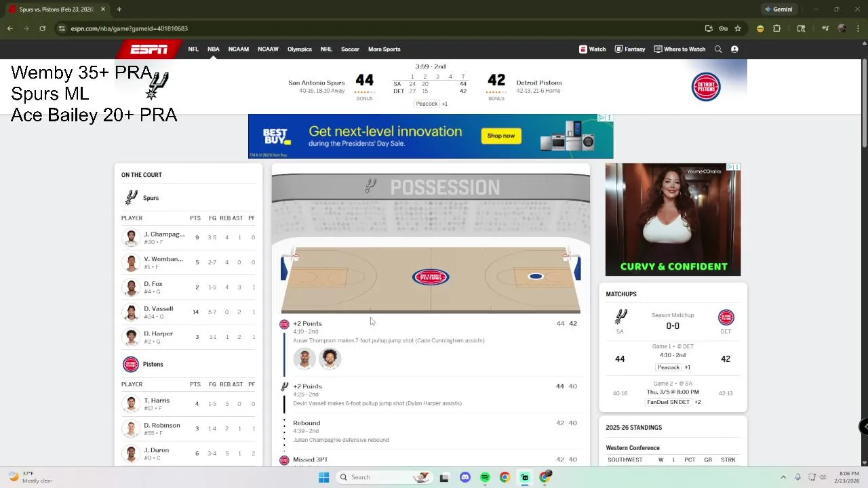Click Peacock button under scoreboard
868x488 pixels.
[427, 104]
